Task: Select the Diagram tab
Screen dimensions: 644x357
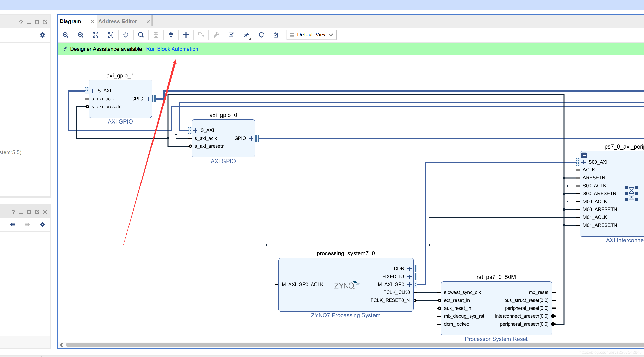Action: click(x=71, y=21)
